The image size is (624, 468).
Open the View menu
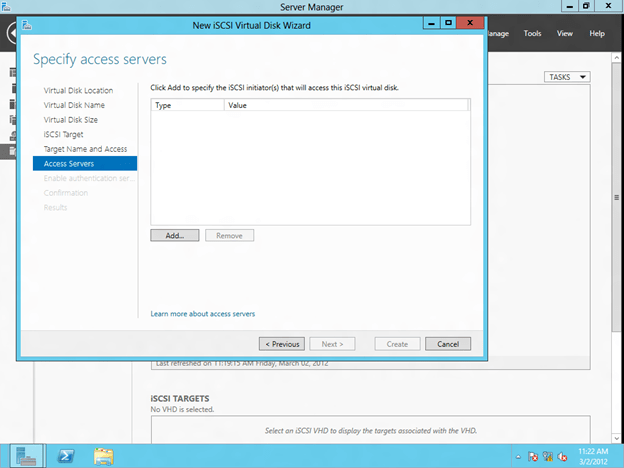pyautogui.click(x=565, y=33)
